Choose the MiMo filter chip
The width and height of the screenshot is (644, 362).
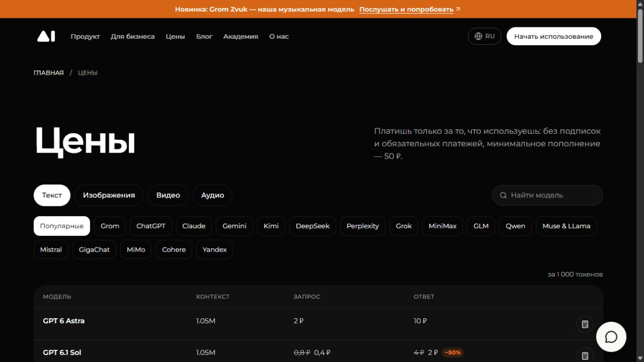point(136,250)
